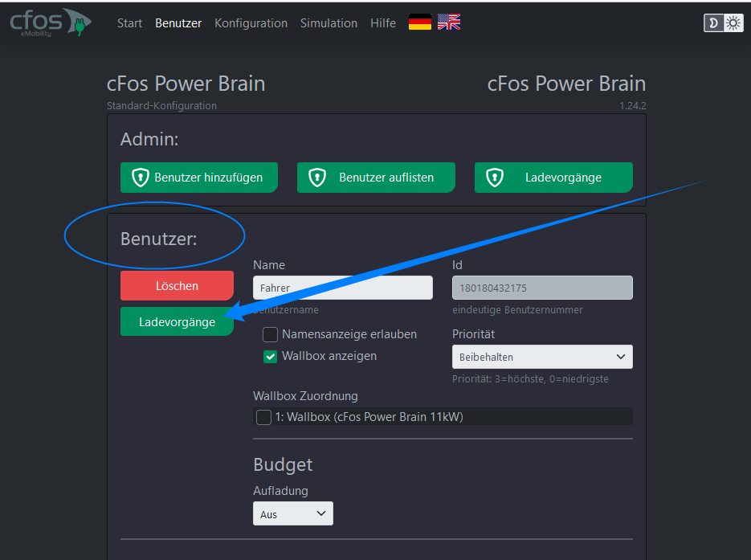Open the Hilfe menu item

coord(382,23)
